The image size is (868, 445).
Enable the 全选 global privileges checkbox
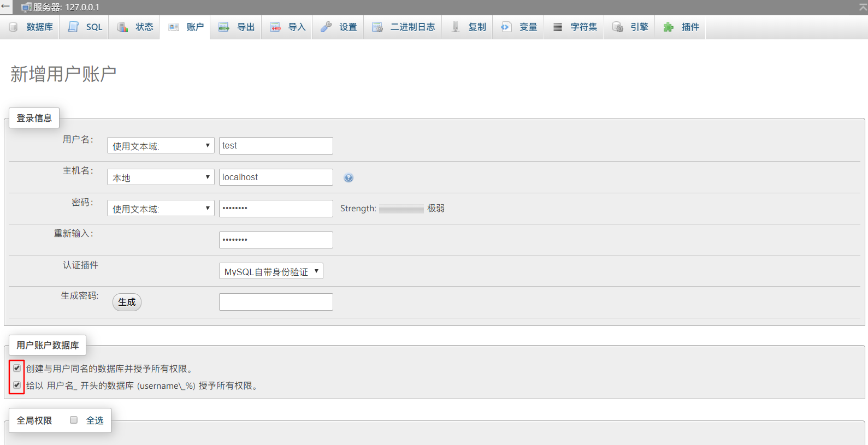[x=74, y=420]
